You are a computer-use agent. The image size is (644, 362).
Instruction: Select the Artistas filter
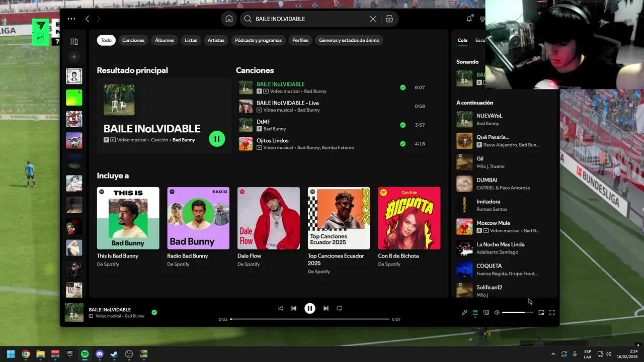click(x=216, y=40)
